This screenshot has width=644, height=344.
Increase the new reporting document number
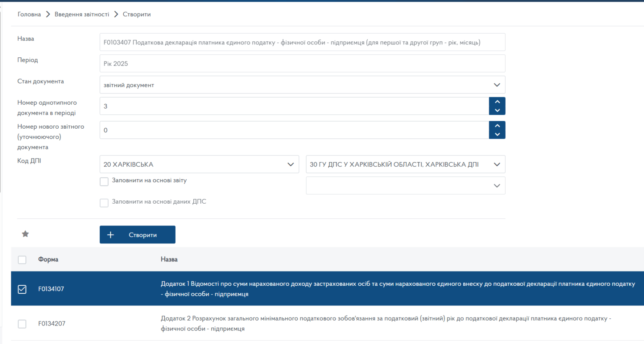click(x=497, y=126)
